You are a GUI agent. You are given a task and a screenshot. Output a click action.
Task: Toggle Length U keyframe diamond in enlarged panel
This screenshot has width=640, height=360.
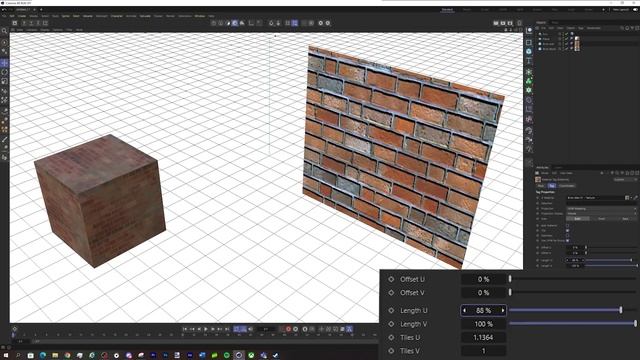[391, 311]
